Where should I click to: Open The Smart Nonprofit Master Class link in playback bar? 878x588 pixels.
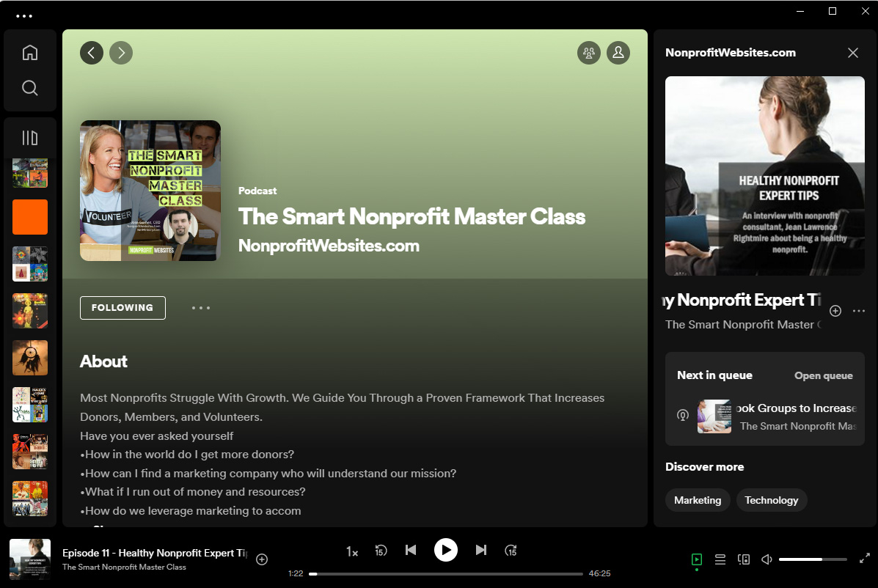[124, 567]
